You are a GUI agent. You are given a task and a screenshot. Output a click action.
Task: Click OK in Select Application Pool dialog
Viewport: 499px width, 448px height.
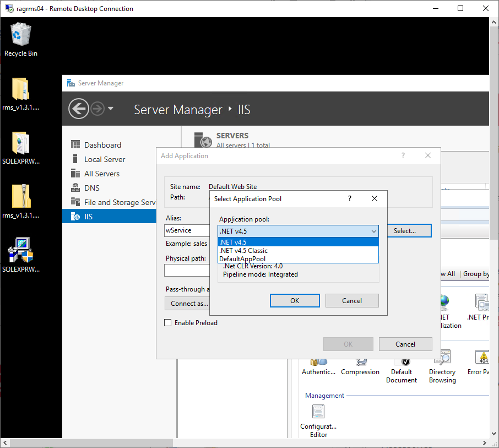[x=295, y=300]
